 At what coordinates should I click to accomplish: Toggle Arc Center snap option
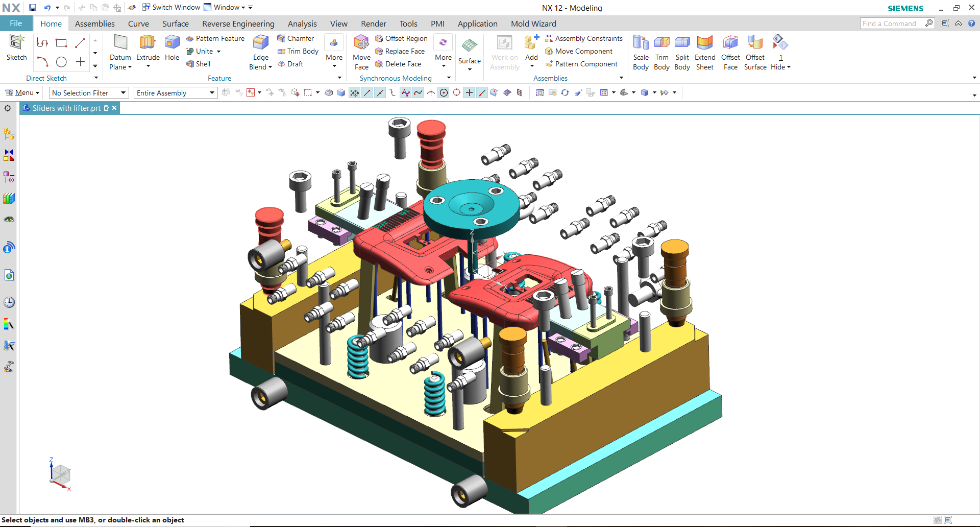444,92
